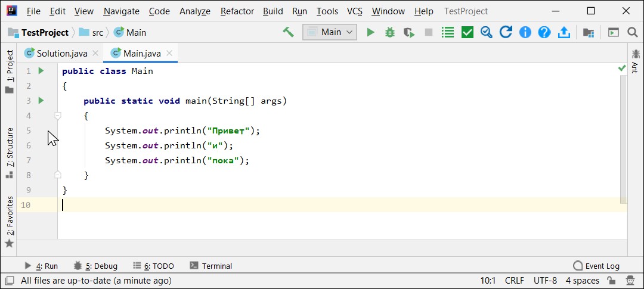Click the run gutter arrow beside line 3
644x289 pixels.
[x=41, y=100]
